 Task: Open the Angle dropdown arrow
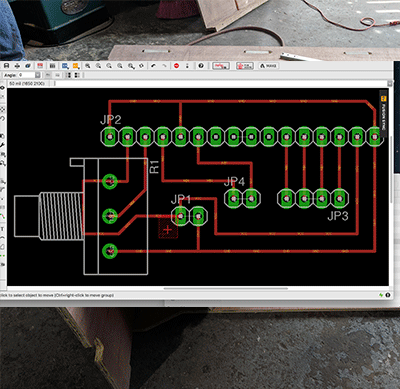(38, 75)
